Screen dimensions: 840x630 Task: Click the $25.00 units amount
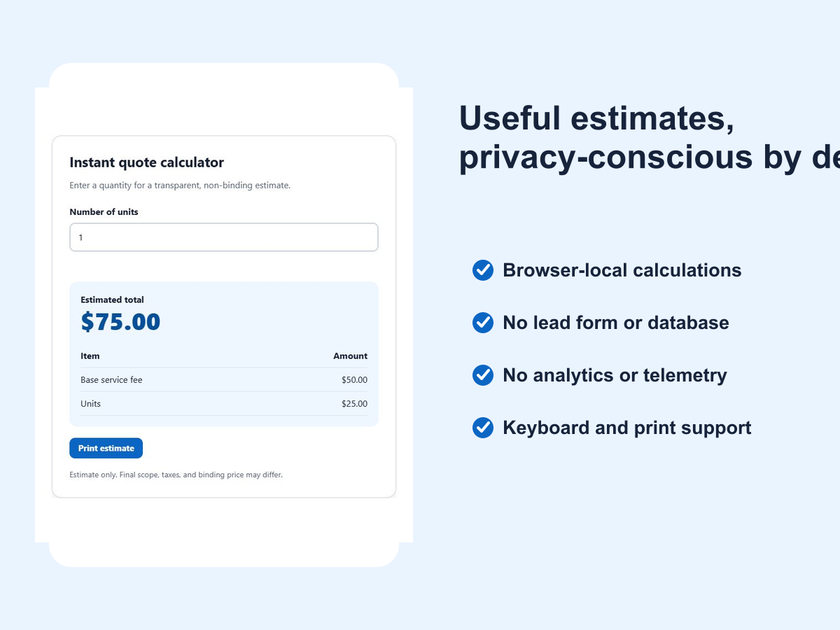click(x=354, y=404)
